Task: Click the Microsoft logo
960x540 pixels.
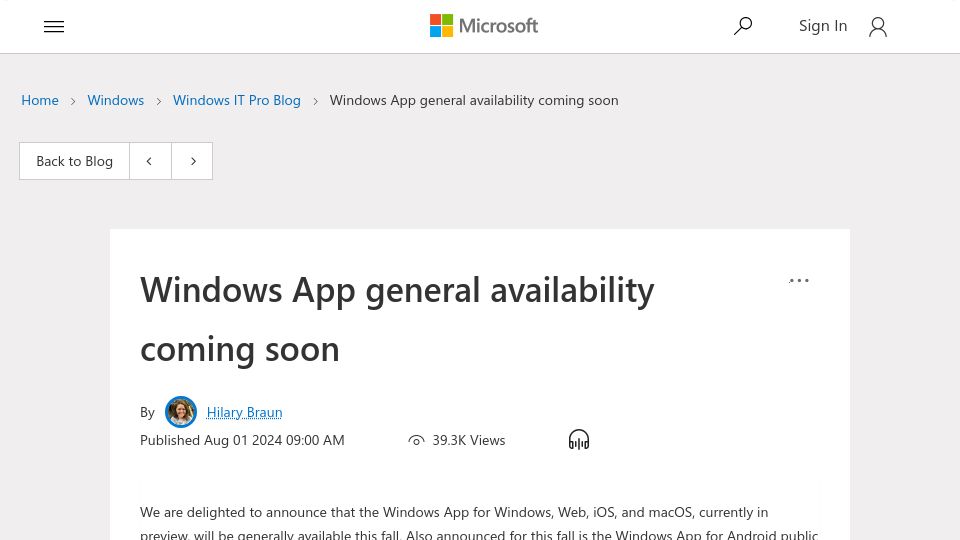Action: point(484,26)
